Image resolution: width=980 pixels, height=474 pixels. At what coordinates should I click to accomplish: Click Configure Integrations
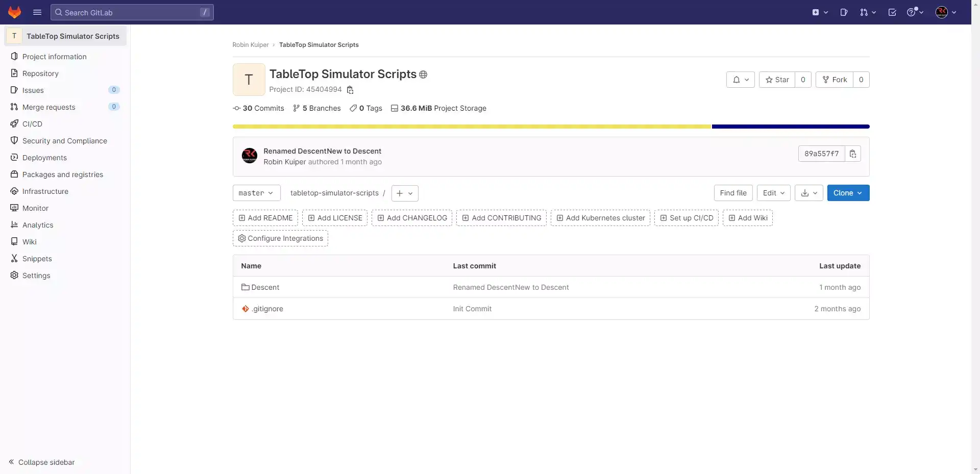click(280, 238)
